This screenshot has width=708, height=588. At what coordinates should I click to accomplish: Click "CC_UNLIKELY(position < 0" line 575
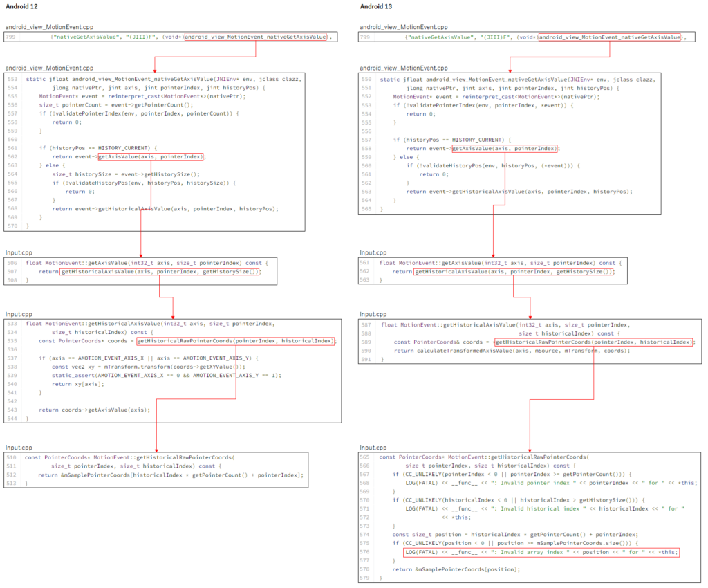click(x=515, y=543)
